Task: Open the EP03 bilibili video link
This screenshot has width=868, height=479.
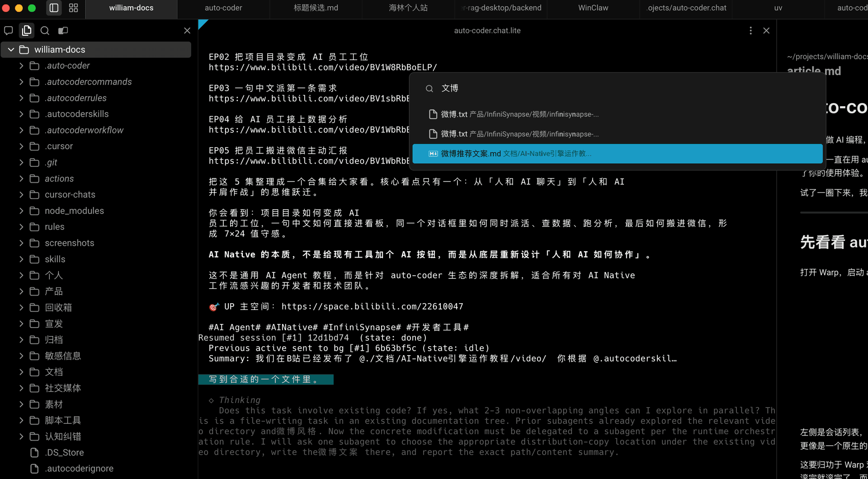Action: tap(309, 99)
